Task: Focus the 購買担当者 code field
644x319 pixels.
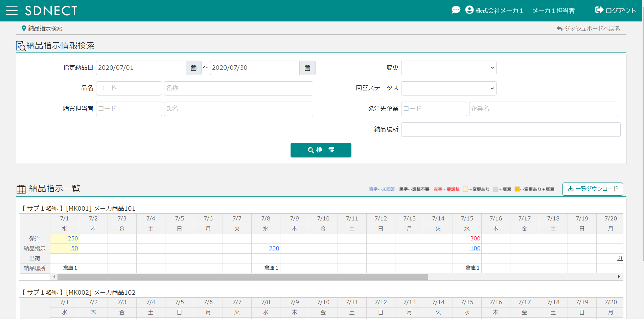Action: point(129,109)
